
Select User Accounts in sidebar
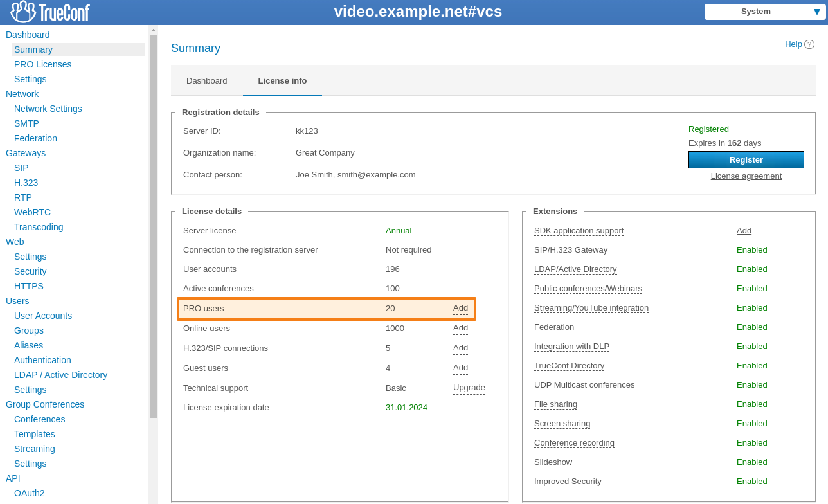pos(43,316)
